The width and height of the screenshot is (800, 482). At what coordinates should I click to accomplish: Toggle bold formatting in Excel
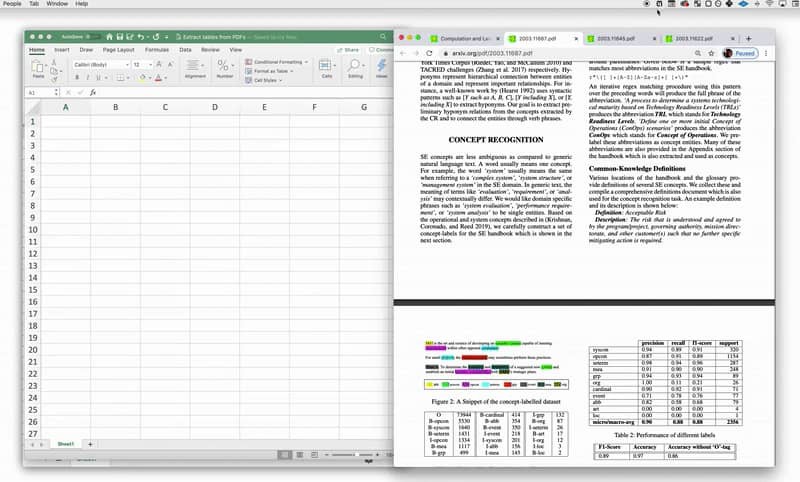coord(77,77)
